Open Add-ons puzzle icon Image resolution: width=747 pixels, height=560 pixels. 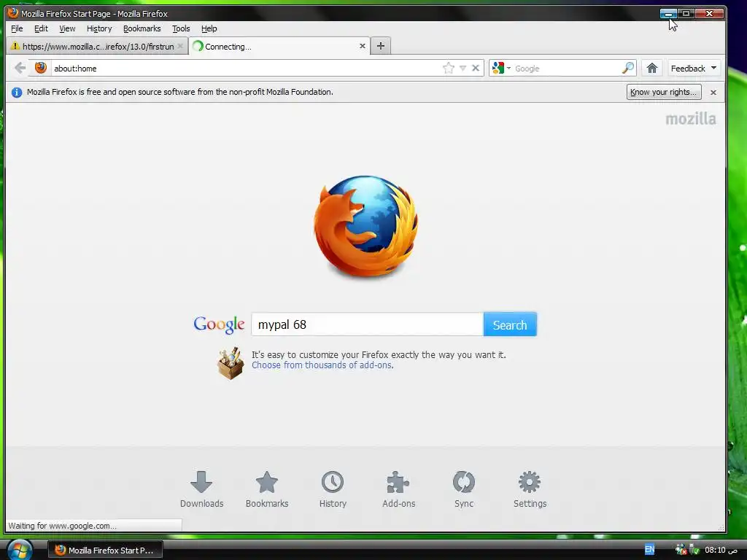click(x=398, y=489)
